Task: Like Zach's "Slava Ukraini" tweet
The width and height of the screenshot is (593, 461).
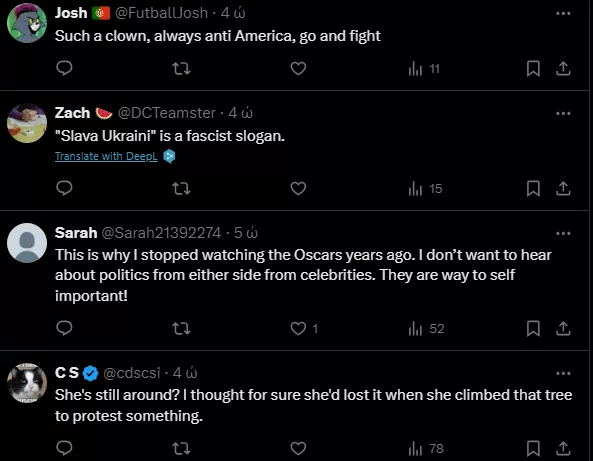Action: pos(298,188)
